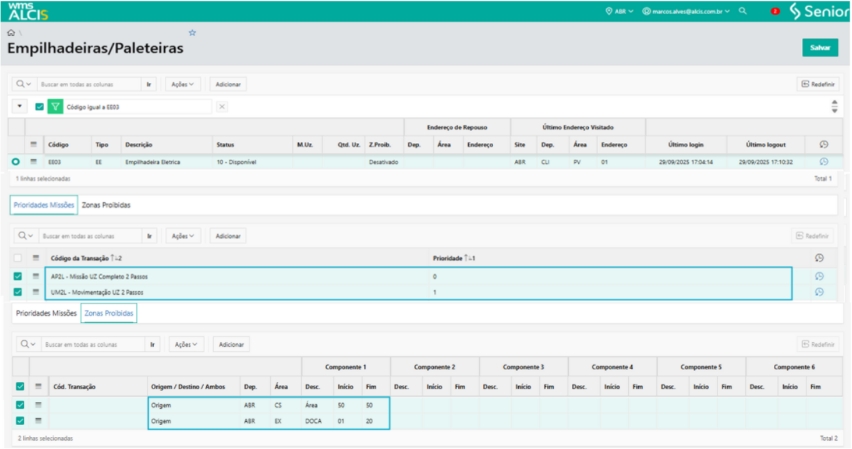This screenshot has height=449, width=852.
Task: Open history icon in Prioridades header
Action: click(819, 258)
